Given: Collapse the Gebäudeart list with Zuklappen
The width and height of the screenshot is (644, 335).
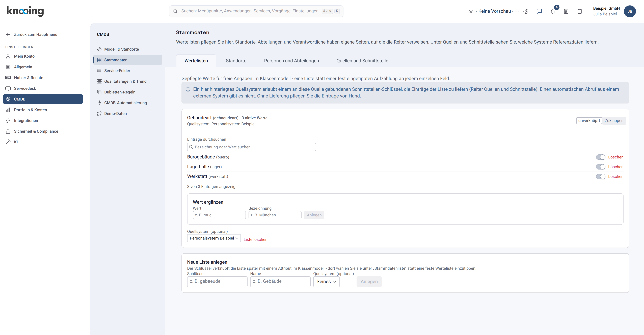Looking at the screenshot, I should (x=614, y=121).
